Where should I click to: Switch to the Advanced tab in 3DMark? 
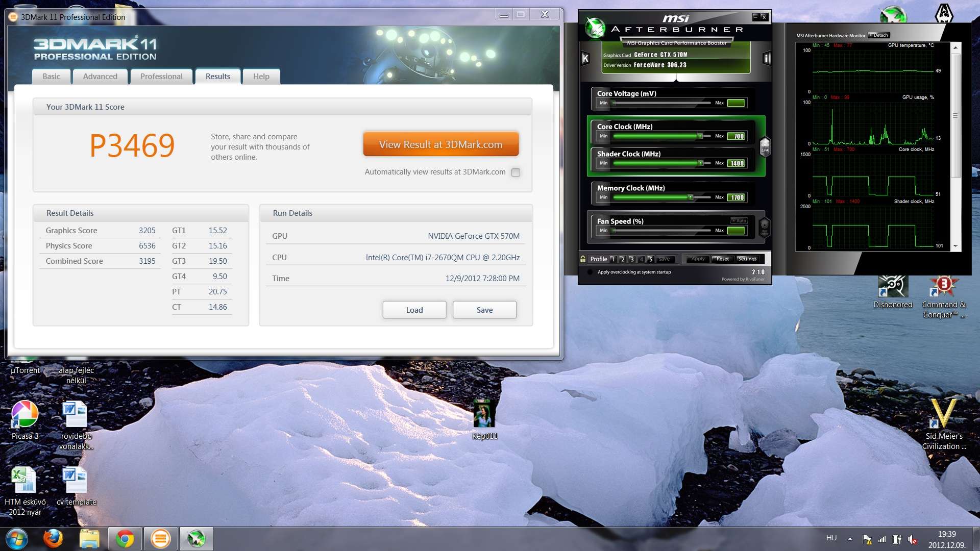coord(100,77)
